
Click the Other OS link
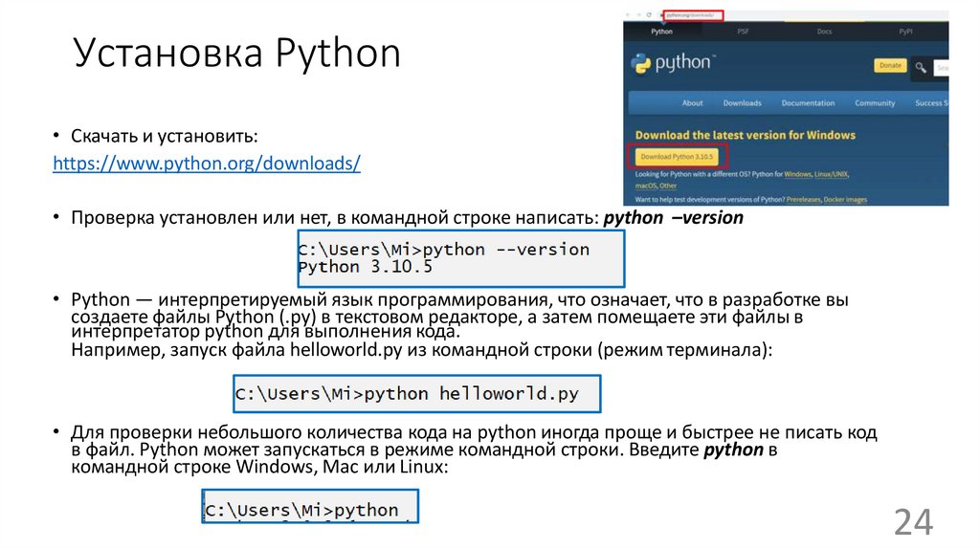(x=668, y=186)
